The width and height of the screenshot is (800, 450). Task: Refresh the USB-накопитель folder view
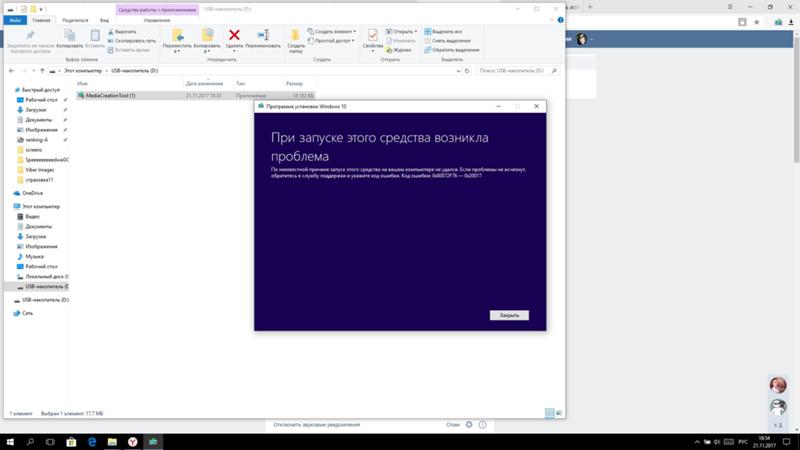click(466, 71)
